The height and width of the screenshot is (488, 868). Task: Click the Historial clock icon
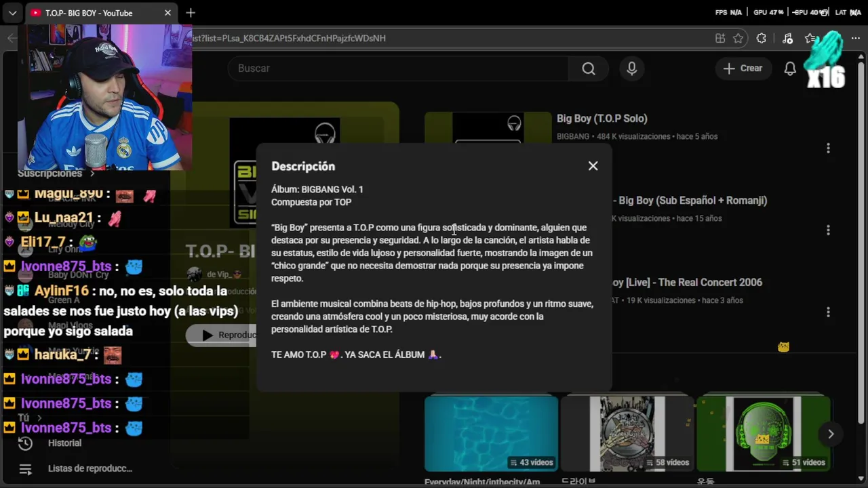coord(25,443)
